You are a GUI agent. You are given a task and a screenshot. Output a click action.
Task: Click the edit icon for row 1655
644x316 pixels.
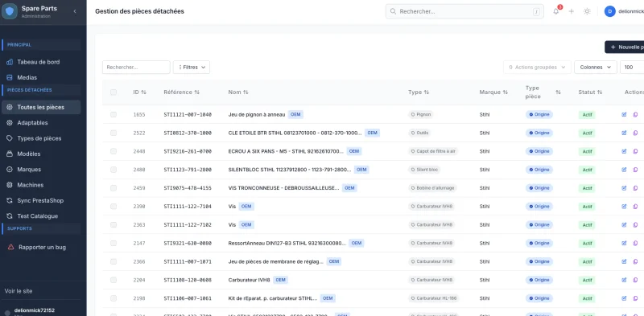[x=624, y=114]
